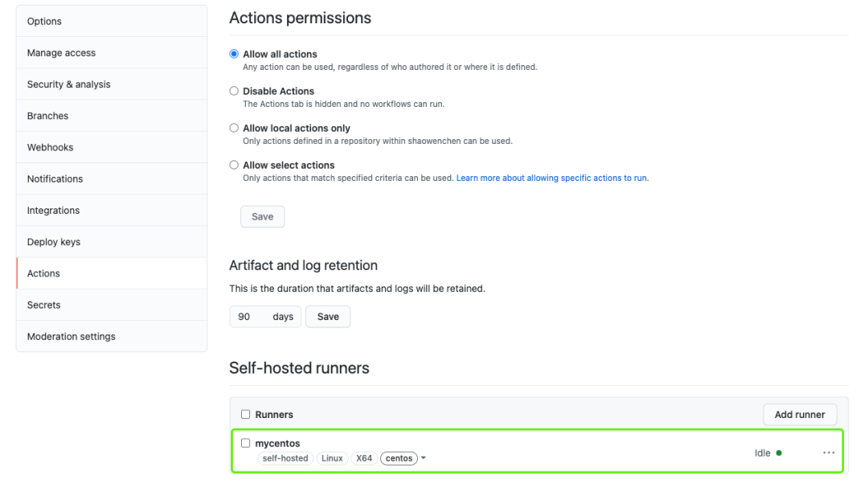
Task: Open the Actions settings section
Action: 43,273
